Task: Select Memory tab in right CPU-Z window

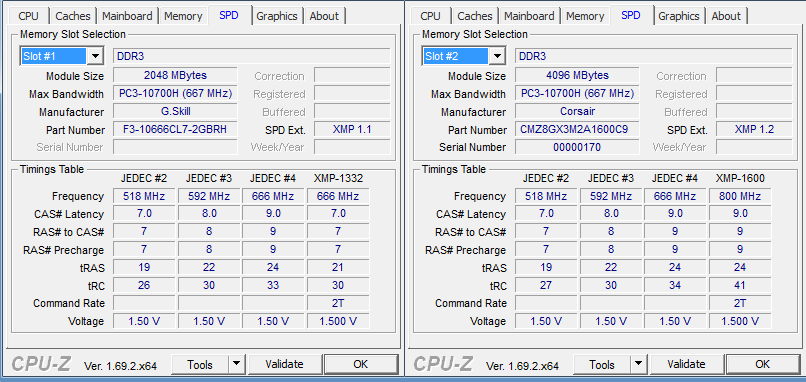Action: tap(585, 16)
